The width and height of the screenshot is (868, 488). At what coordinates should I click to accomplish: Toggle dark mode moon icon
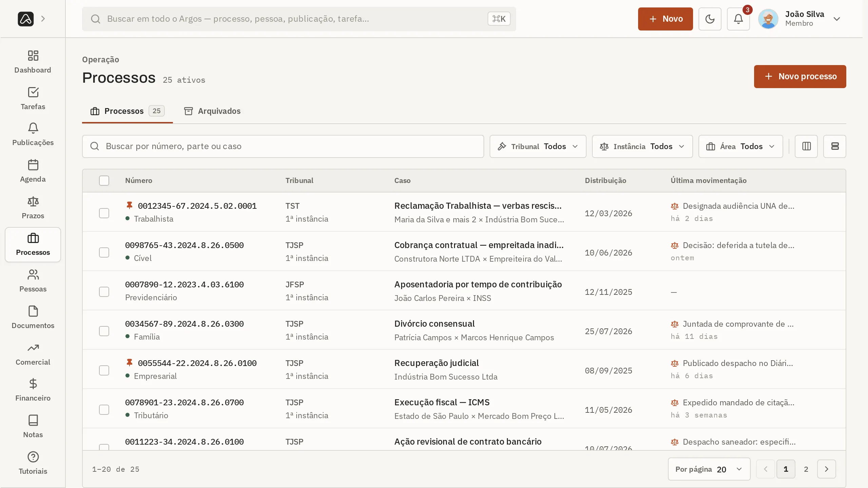pos(710,19)
